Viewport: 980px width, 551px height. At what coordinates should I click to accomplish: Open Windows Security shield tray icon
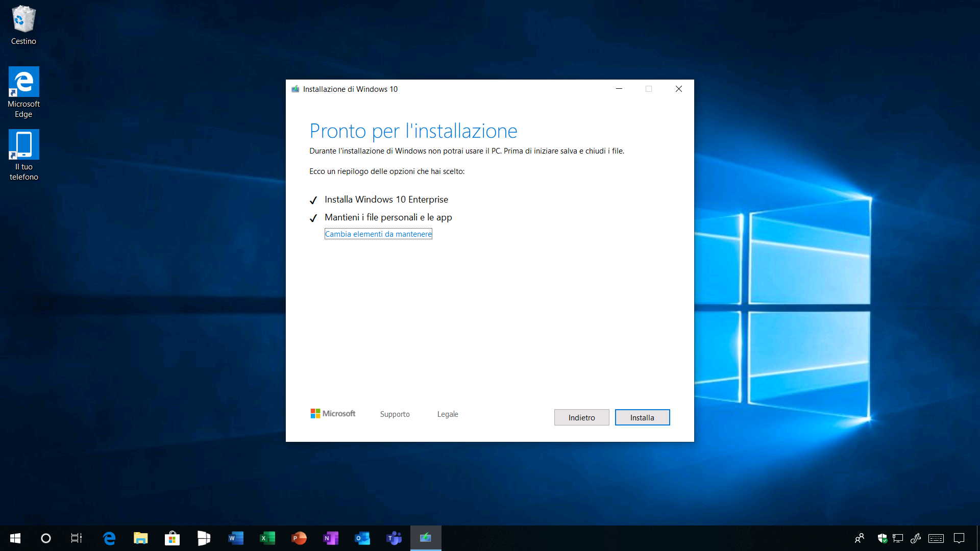click(x=883, y=538)
